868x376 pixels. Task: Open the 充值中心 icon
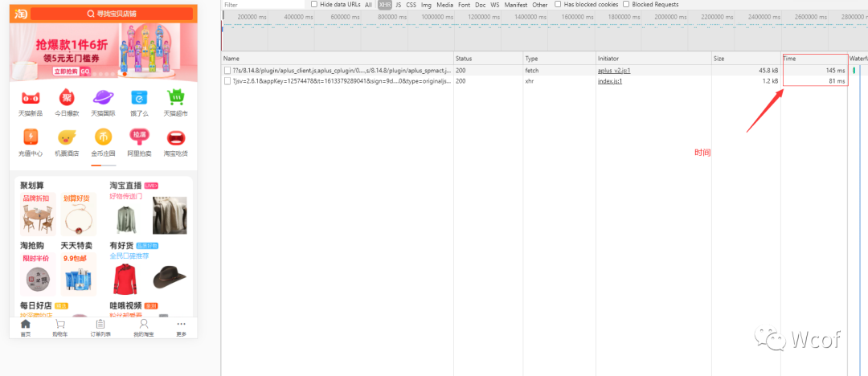[31, 137]
